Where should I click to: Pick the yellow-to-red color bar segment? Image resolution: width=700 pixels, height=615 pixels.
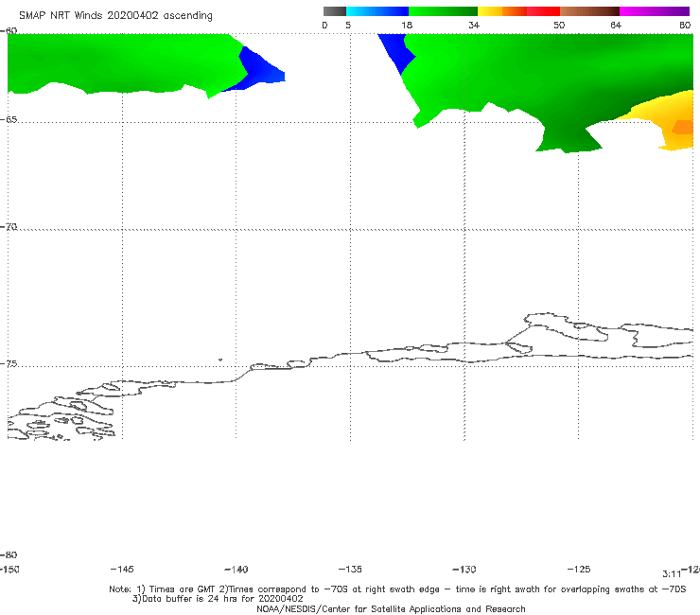point(518,11)
